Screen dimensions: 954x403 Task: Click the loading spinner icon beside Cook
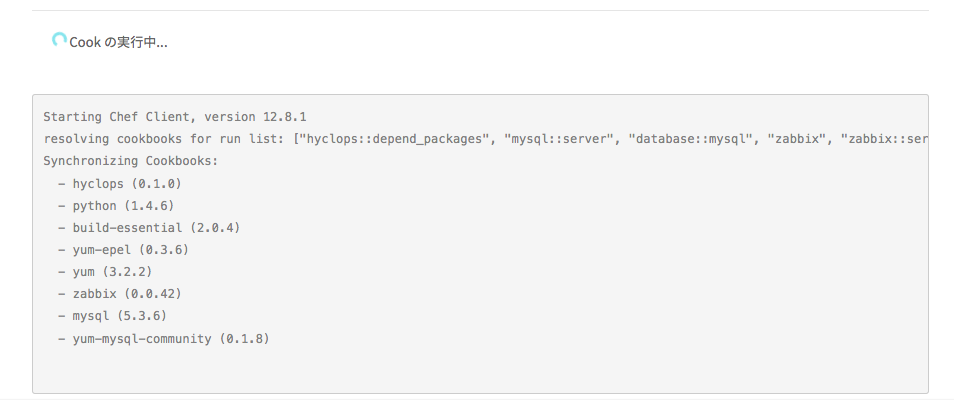point(59,41)
